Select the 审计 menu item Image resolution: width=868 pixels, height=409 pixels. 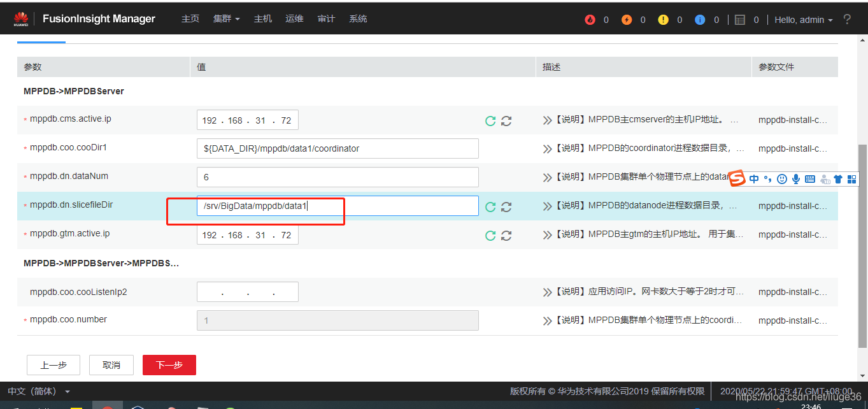pyautogui.click(x=326, y=18)
